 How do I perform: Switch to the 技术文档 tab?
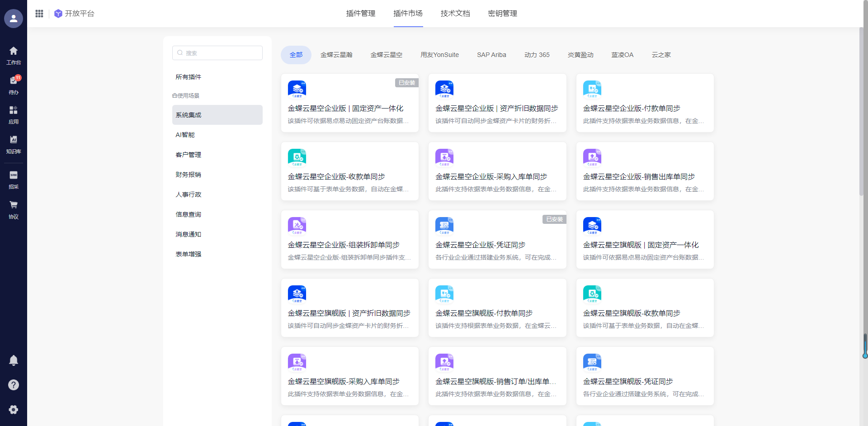[x=455, y=14]
